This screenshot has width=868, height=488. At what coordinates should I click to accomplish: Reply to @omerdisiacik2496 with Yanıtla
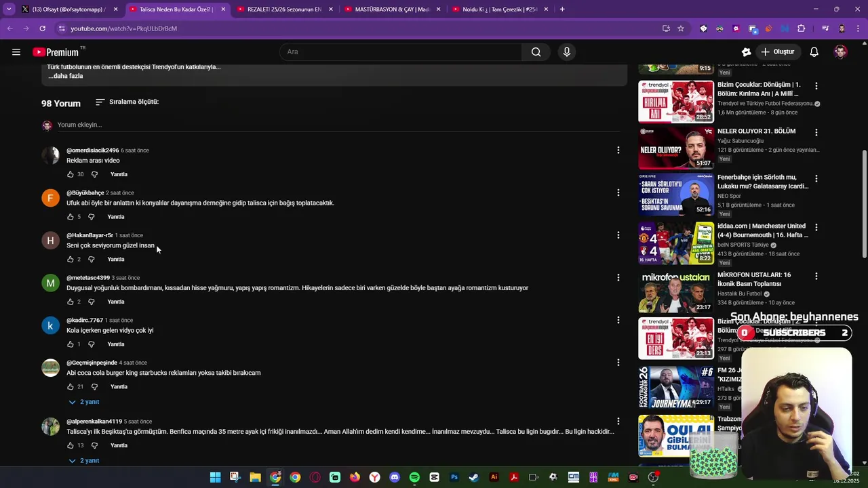(x=119, y=174)
